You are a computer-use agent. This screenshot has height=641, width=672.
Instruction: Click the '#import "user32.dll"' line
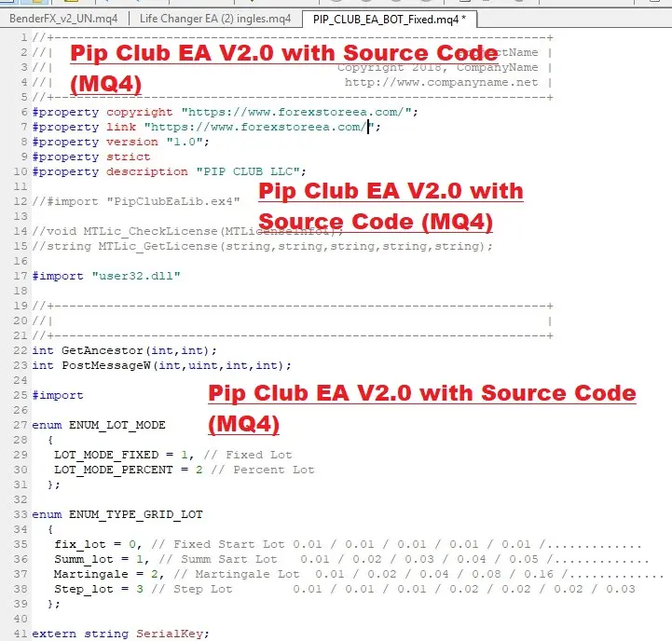[x=106, y=276]
